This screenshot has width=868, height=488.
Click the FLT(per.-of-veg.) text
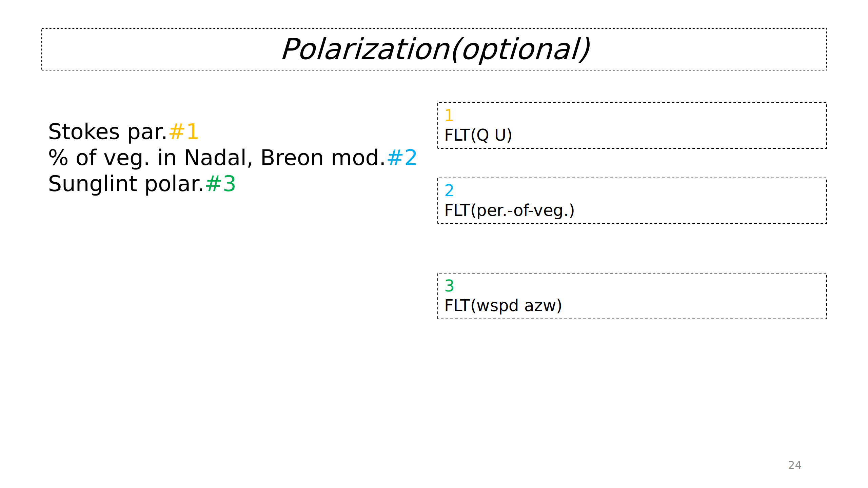pos(509,210)
